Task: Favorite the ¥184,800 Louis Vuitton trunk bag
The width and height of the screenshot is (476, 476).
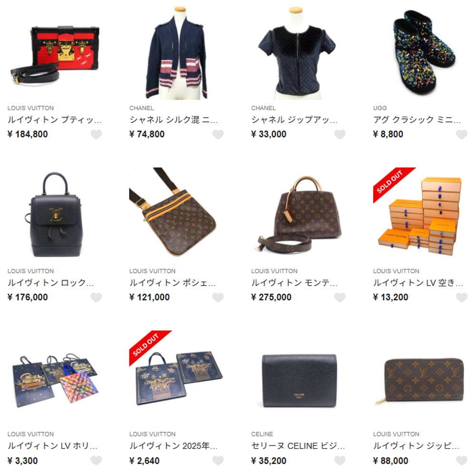Action: [x=96, y=134]
